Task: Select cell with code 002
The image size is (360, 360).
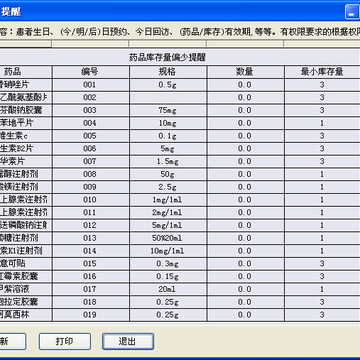Action: tap(91, 97)
